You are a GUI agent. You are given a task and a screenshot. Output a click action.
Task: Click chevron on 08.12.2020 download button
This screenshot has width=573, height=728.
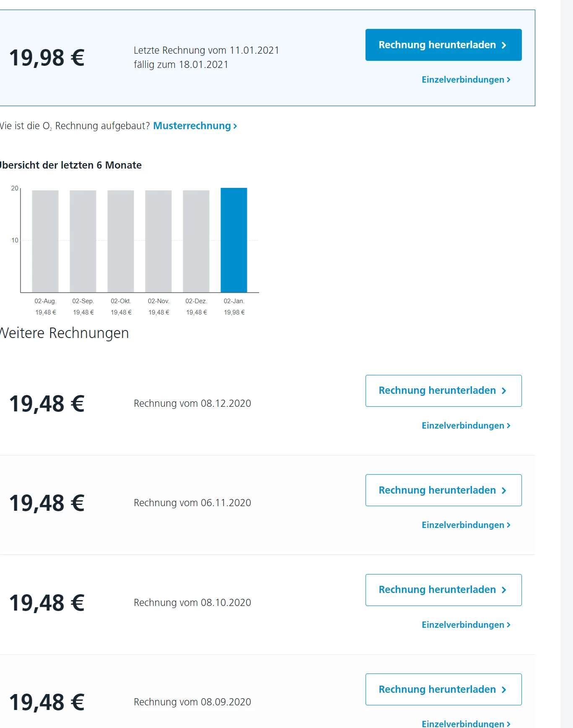(x=504, y=391)
